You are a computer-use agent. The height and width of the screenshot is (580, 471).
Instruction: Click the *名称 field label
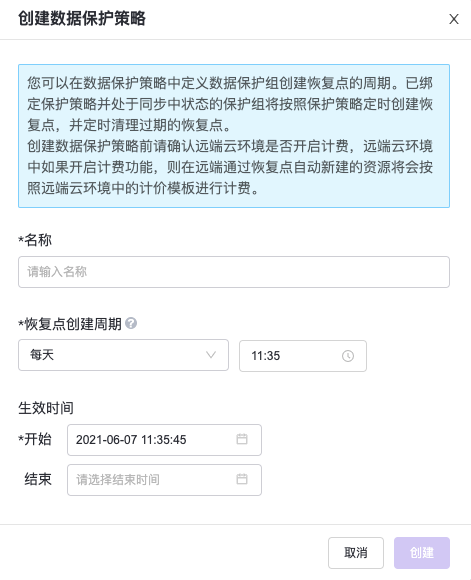(35, 240)
